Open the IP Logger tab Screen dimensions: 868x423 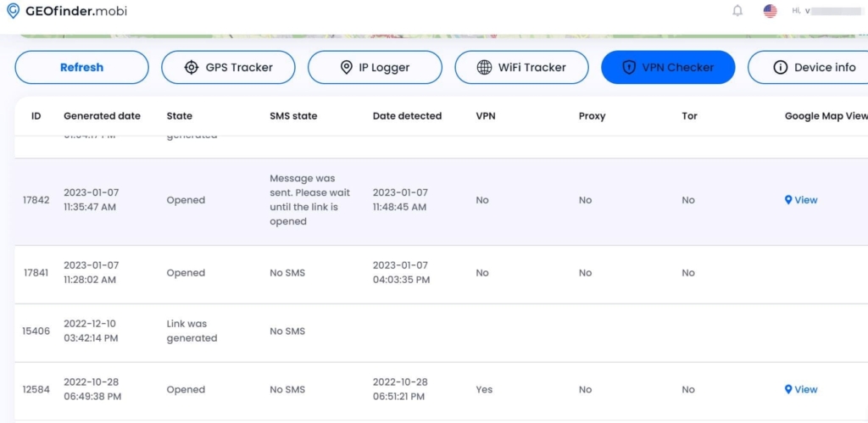pyautogui.click(x=375, y=68)
